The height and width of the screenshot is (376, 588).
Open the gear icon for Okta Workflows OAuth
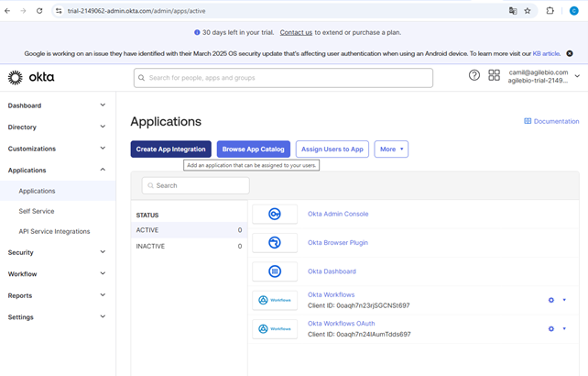coord(550,329)
